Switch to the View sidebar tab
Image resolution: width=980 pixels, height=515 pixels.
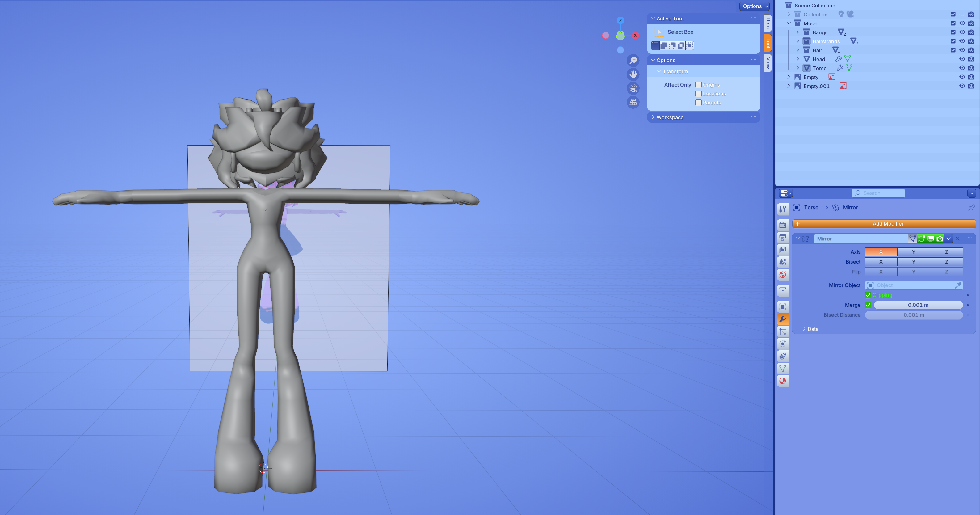(768, 63)
